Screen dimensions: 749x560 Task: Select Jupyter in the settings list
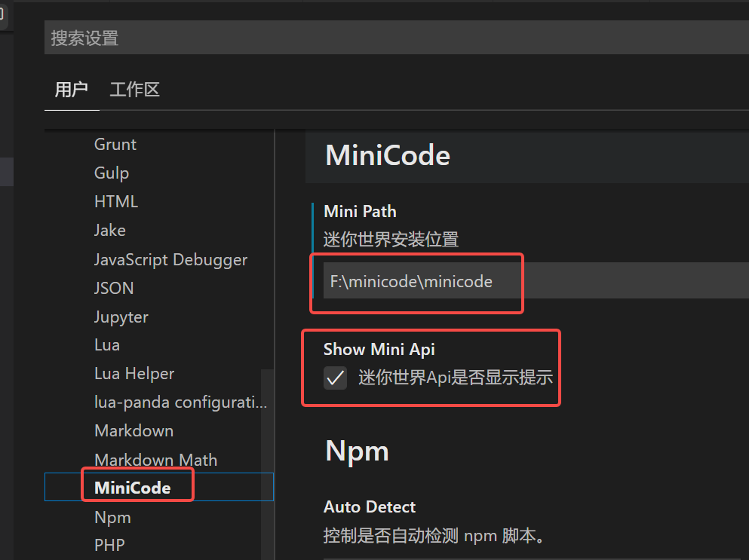coord(121,317)
